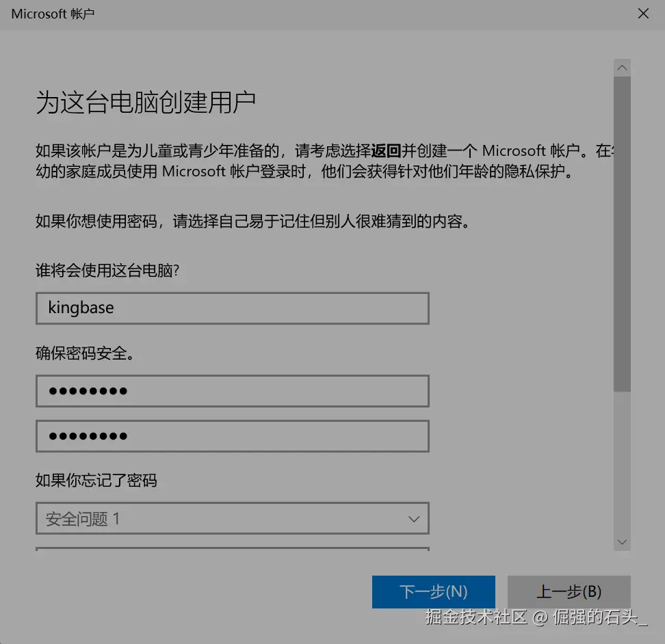This screenshot has height=644, width=665.
Task: Click the Microsoft 帐户 window title
Action: 53,14
